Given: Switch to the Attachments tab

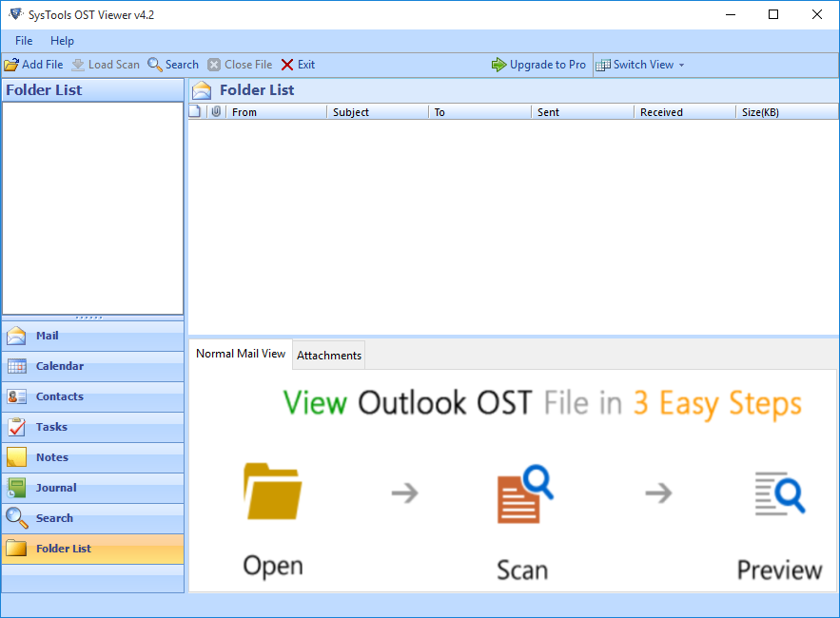Looking at the screenshot, I should coord(329,355).
